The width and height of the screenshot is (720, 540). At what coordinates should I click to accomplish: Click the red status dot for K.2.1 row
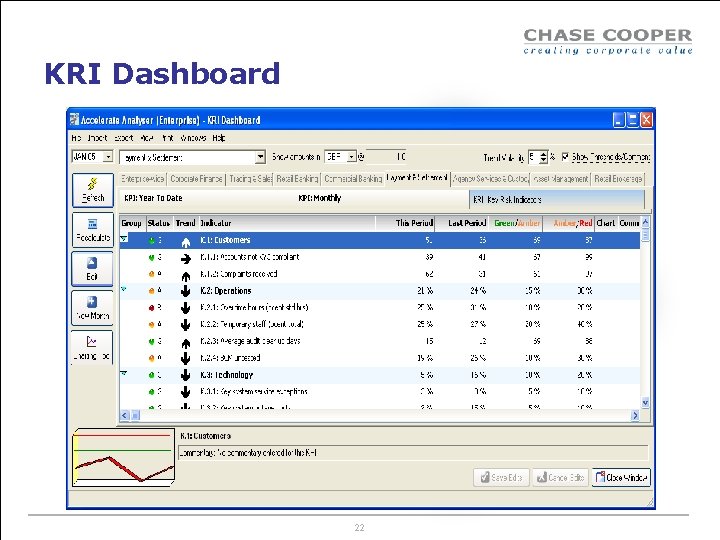click(x=152, y=308)
